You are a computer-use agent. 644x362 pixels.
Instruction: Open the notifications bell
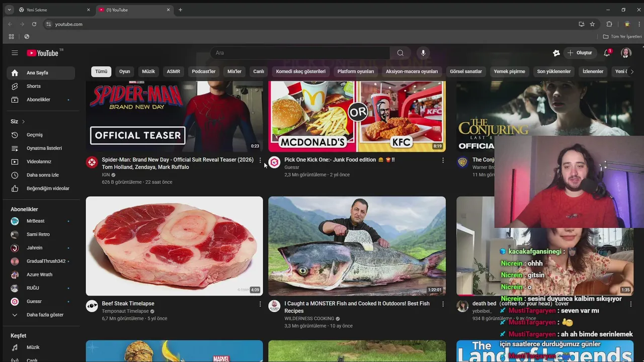(x=607, y=53)
